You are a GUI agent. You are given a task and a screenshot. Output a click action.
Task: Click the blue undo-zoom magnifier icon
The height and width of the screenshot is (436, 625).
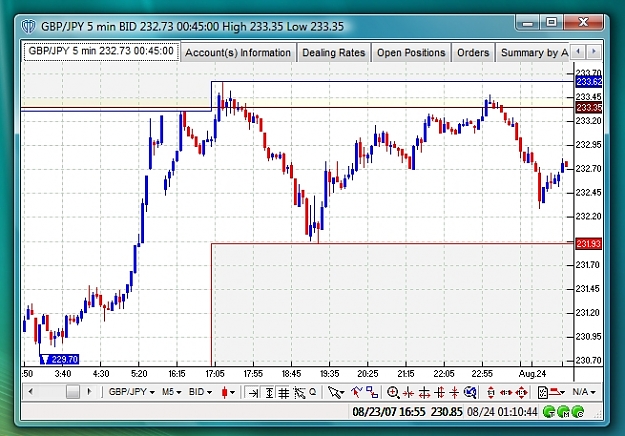pos(470,393)
